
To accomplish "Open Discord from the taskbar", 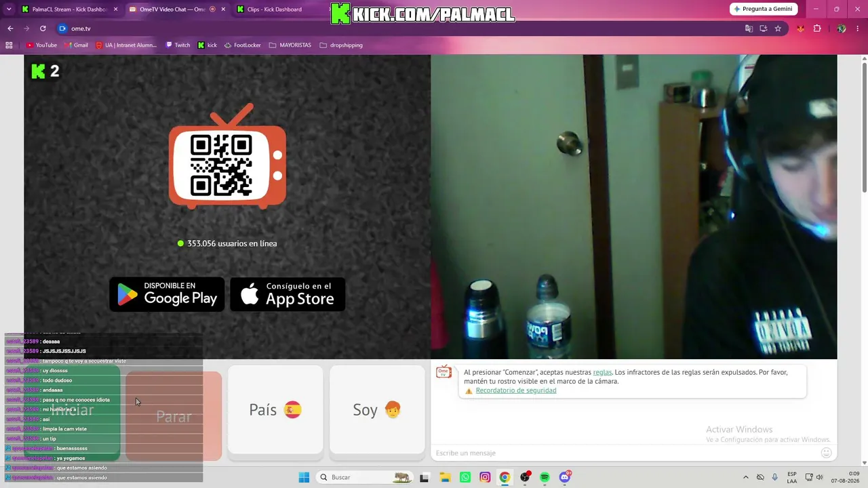I will click(565, 477).
